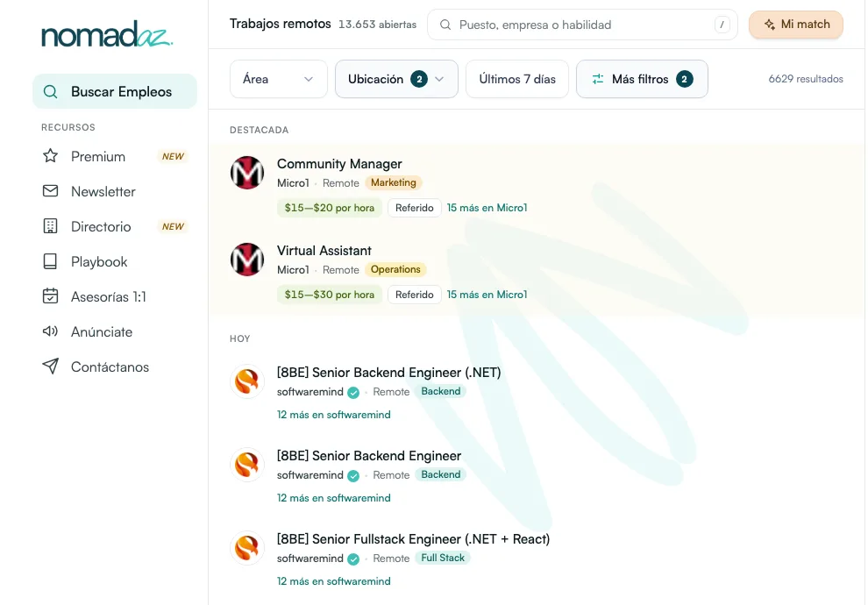Viewport: 868px width, 605px height.
Task: Click 12 más en softwaremind under Senior Fullstack Engineer
Action: (x=333, y=581)
